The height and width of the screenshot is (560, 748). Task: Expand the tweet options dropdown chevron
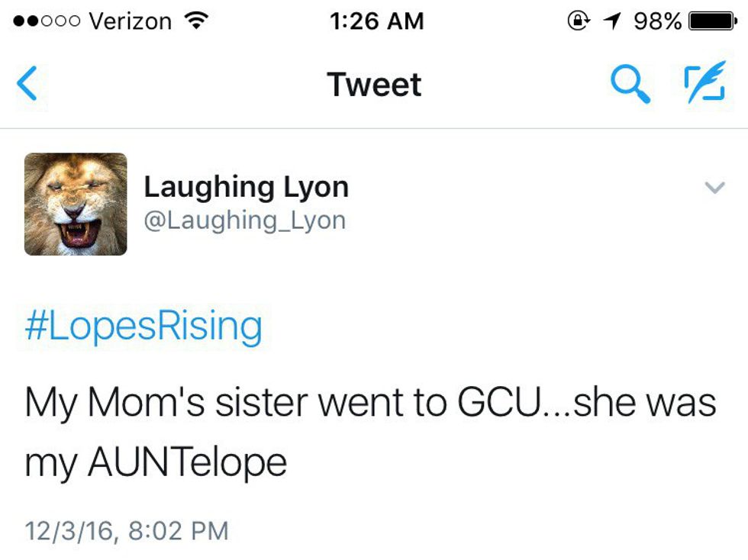click(x=714, y=188)
